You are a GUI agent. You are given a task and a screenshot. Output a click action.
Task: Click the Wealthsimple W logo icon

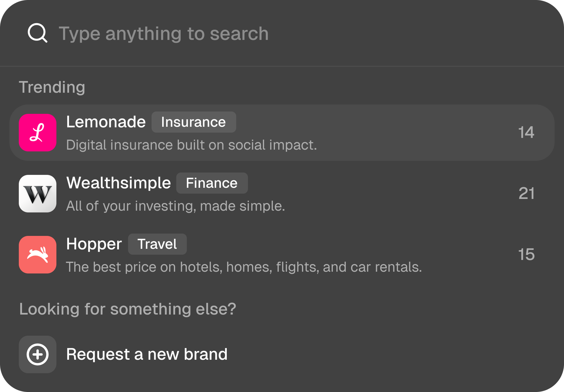coord(38,194)
